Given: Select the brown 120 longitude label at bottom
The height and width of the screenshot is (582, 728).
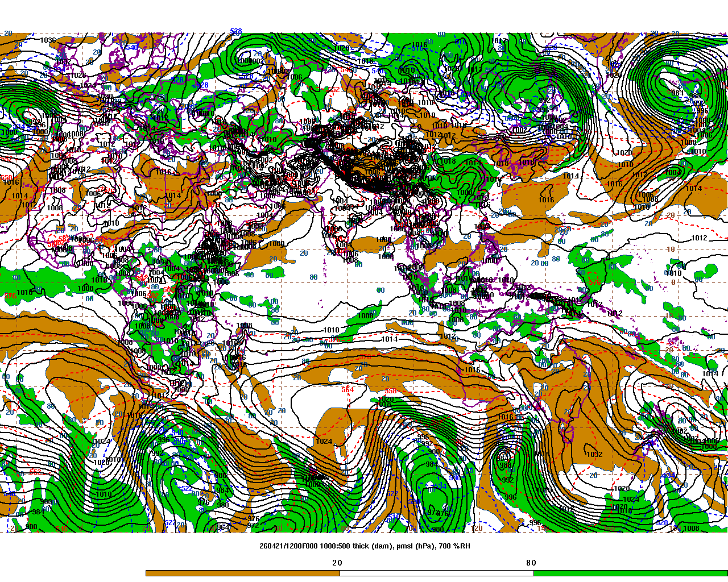Looking at the screenshot, I should 477,529.
